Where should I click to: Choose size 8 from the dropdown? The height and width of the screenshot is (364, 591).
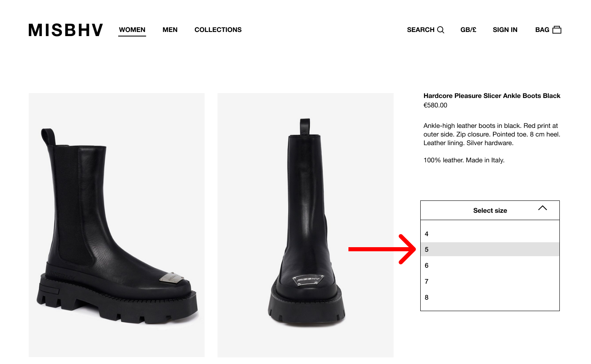point(490,298)
